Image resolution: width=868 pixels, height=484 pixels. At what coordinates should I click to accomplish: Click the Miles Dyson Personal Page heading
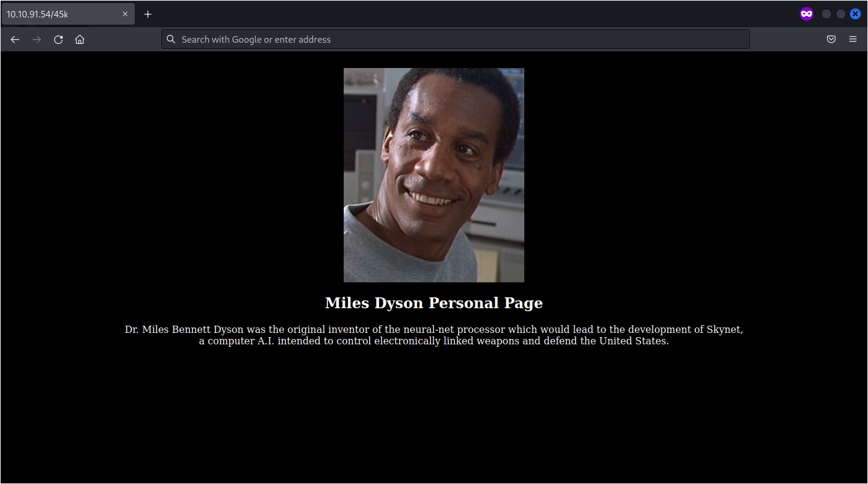[x=433, y=303]
